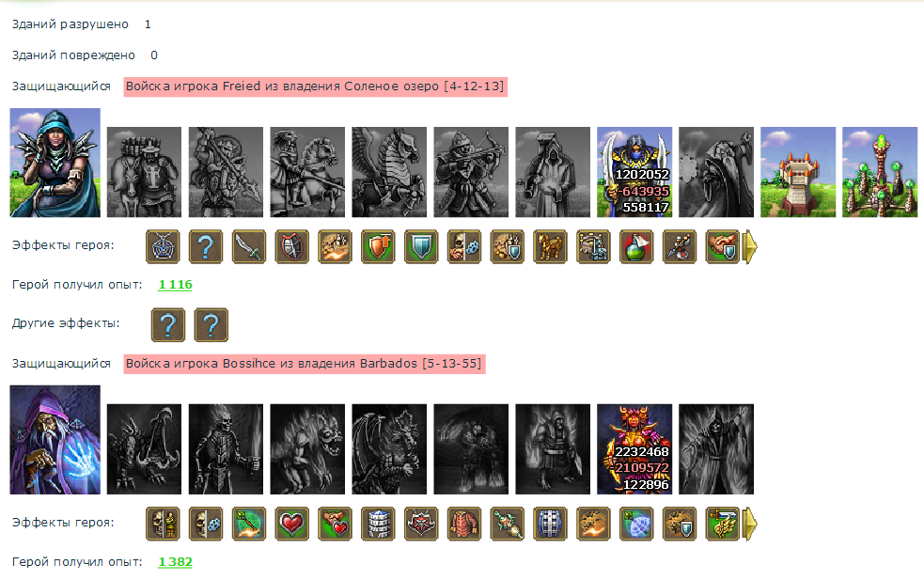Screen dimensions: 924x580
Task: Click the colored unit with 1202052 troops
Action: (634, 172)
